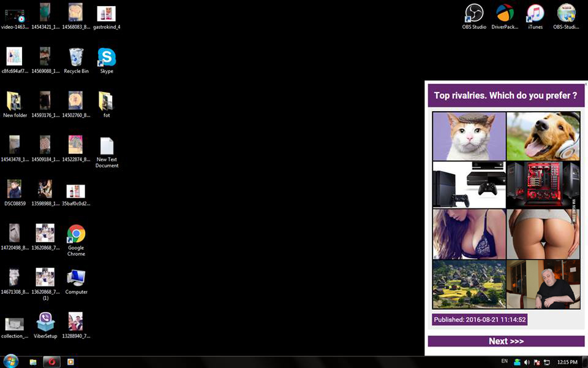Open the media player taskbar icon
Image resolution: width=588 pixels, height=368 pixels.
point(70,362)
